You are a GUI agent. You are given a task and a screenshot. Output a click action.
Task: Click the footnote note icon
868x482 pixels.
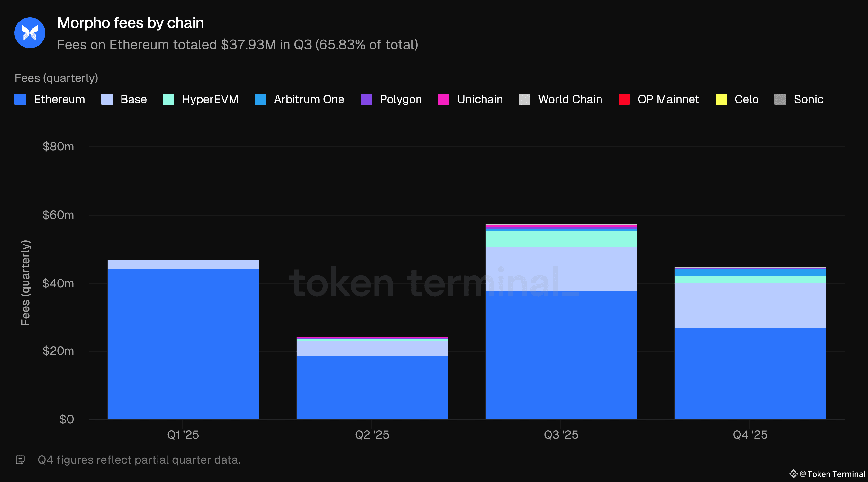(20, 460)
